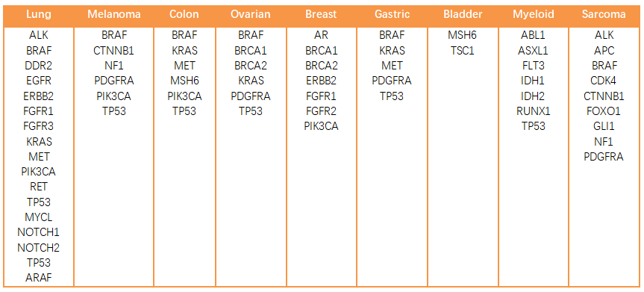644x292 pixels.
Task: Click the Bladder column header
Action: (462, 14)
